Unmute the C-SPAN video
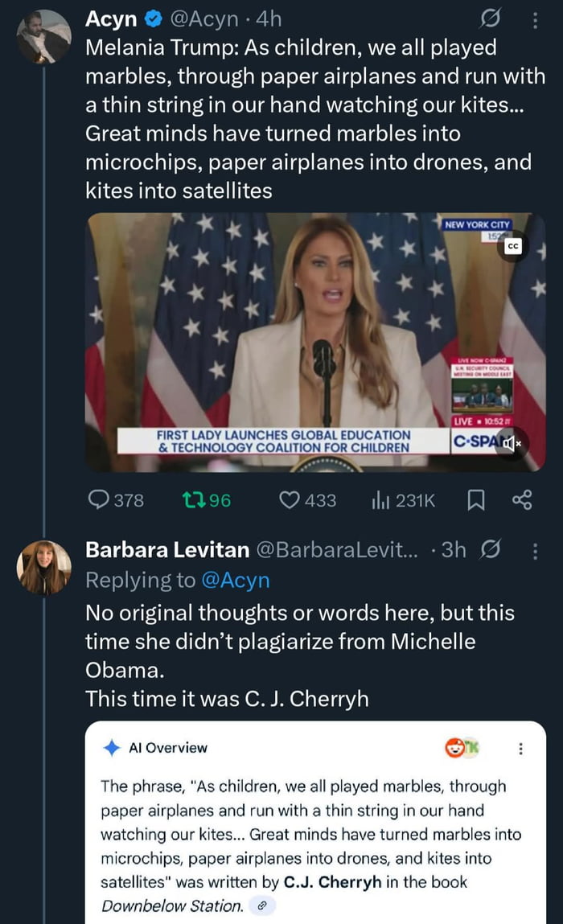This screenshot has height=924, width=563. pos(510,442)
